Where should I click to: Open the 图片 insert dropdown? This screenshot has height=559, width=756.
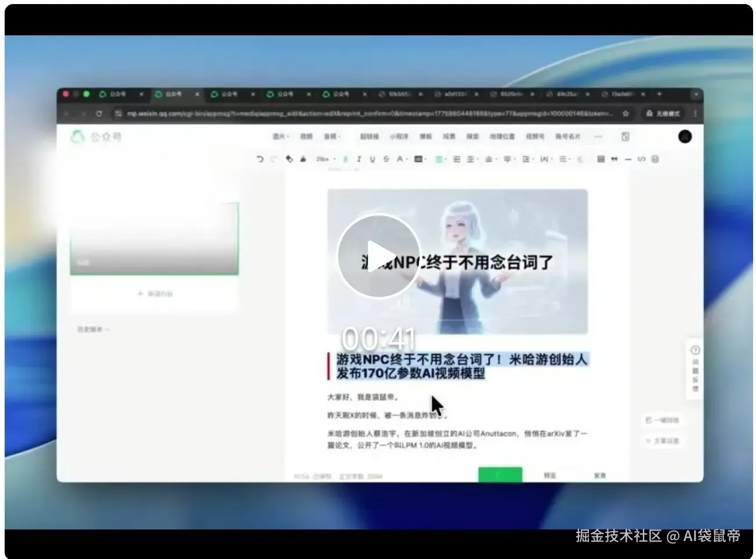[281, 137]
